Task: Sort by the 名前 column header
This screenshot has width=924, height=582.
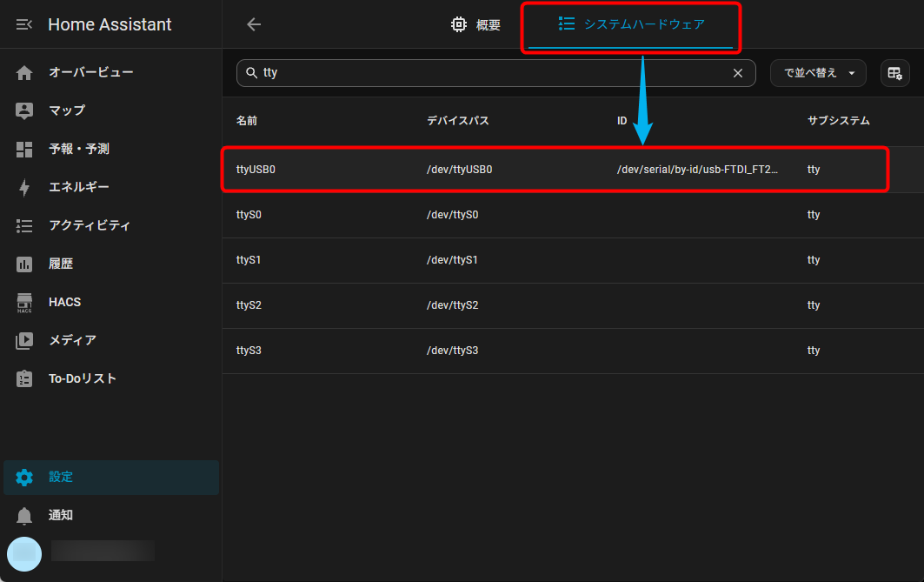Action: coord(246,121)
